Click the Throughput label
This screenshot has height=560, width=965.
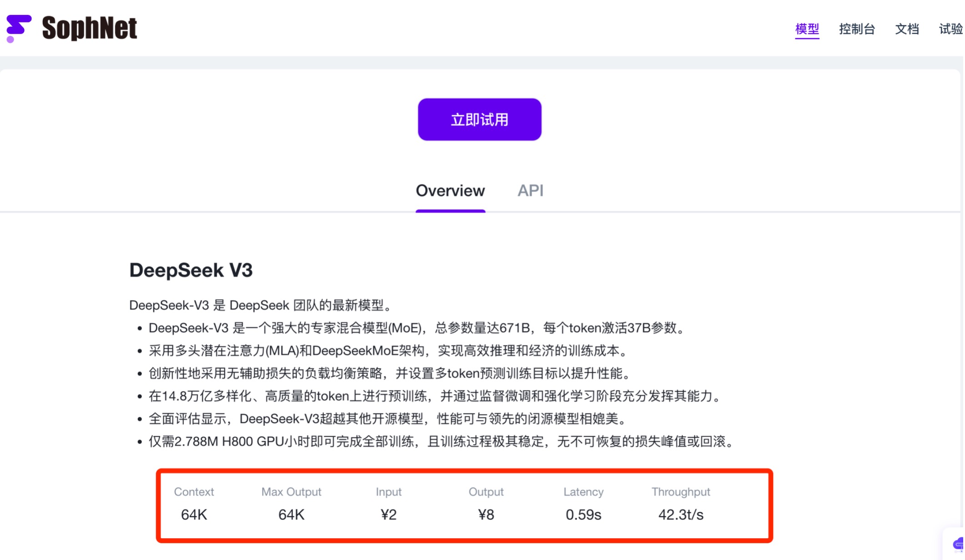coord(681,492)
